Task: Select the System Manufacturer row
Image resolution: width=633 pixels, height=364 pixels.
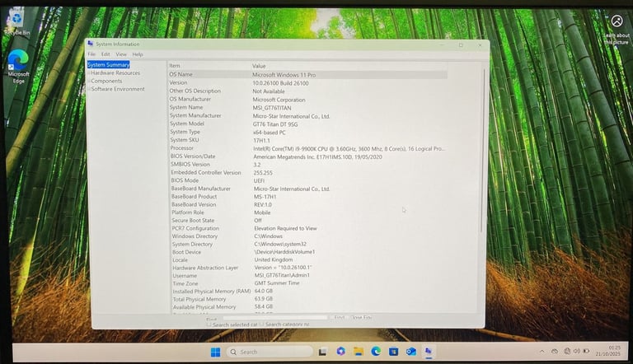Action: [x=307, y=116]
